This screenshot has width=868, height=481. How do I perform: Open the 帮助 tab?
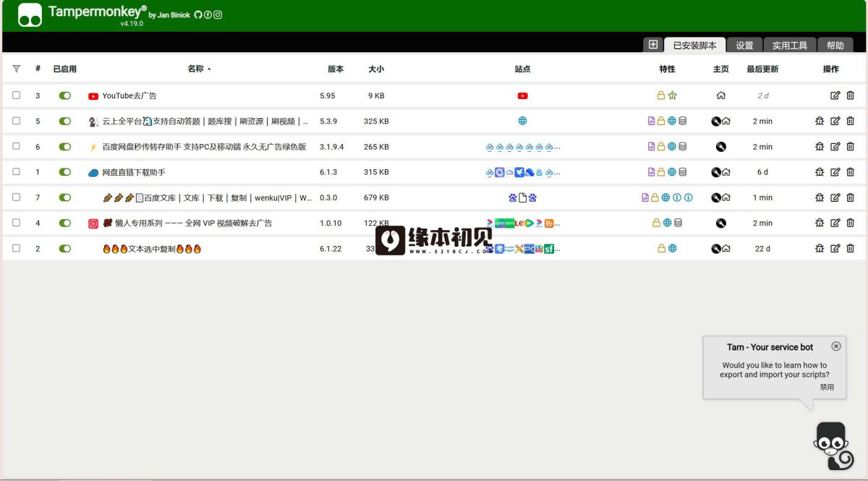pyautogui.click(x=835, y=45)
